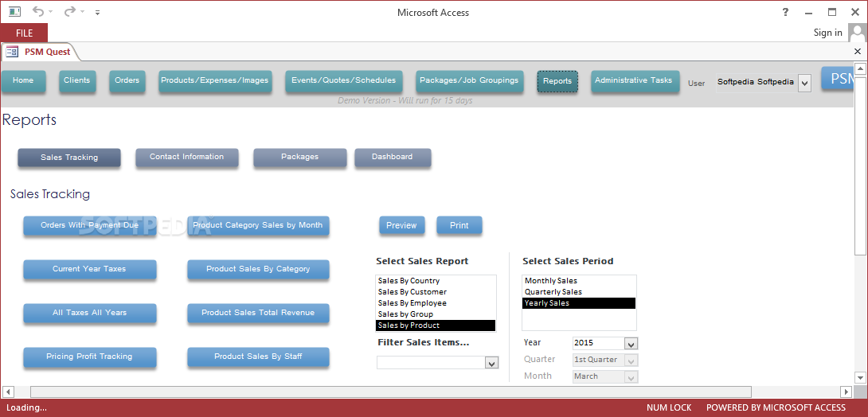Open the FILE menu
This screenshot has height=417, width=868.
click(25, 33)
